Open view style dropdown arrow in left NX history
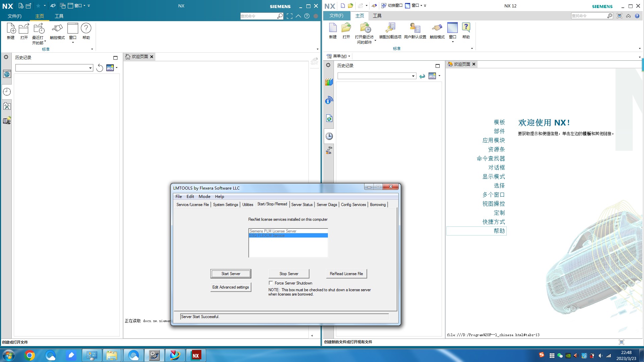Viewport: 644px width, 362px height. coord(116,68)
